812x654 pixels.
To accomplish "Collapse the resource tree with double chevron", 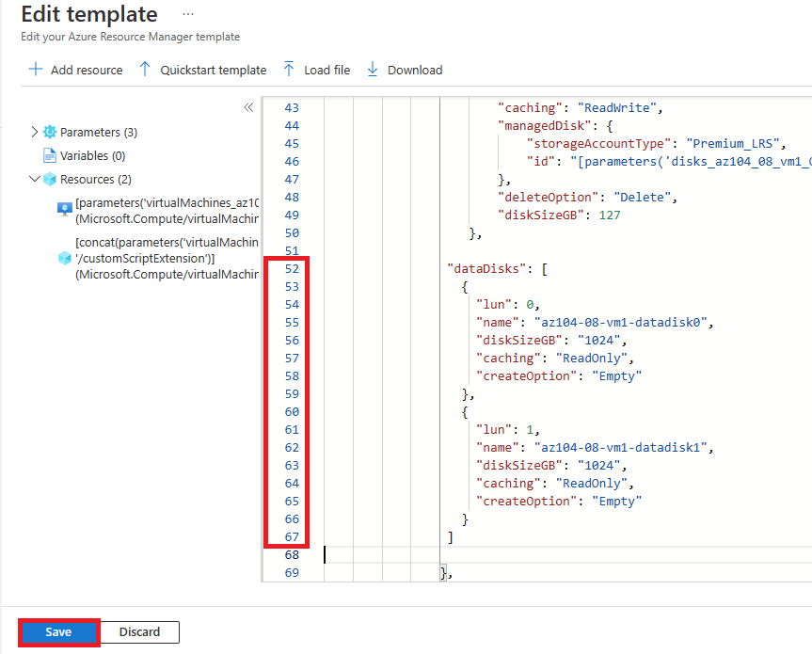I will click(x=248, y=107).
